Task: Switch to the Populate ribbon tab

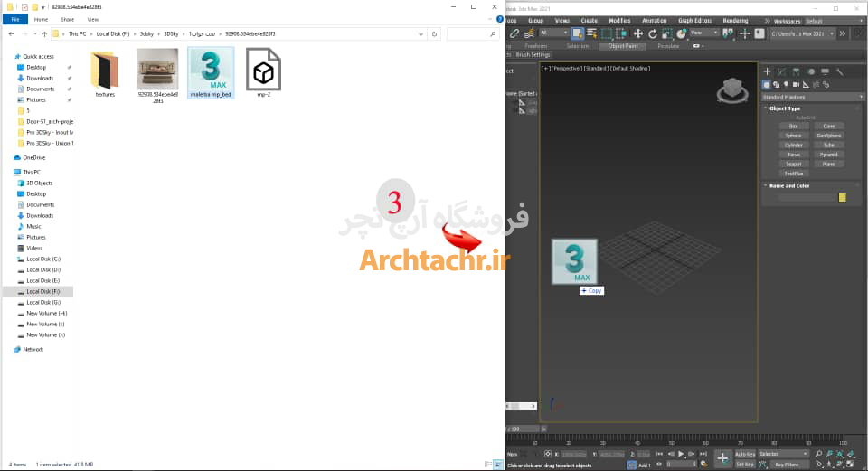Action: pos(668,46)
